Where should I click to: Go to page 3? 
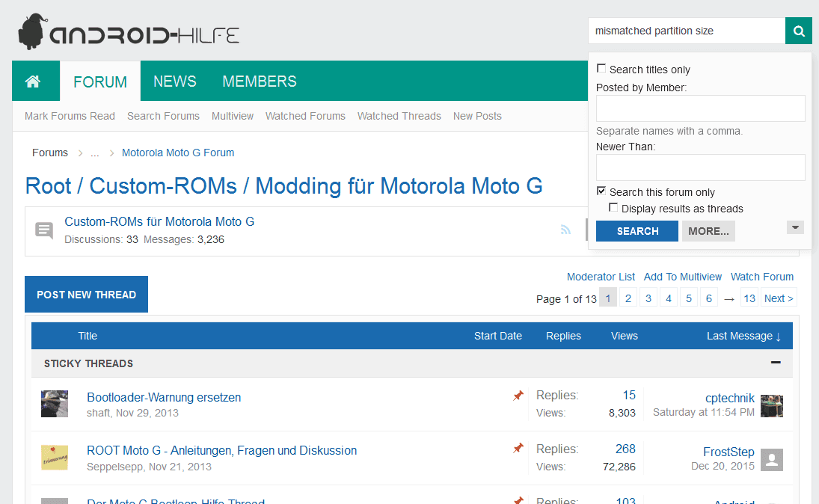[x=648, y=298]
